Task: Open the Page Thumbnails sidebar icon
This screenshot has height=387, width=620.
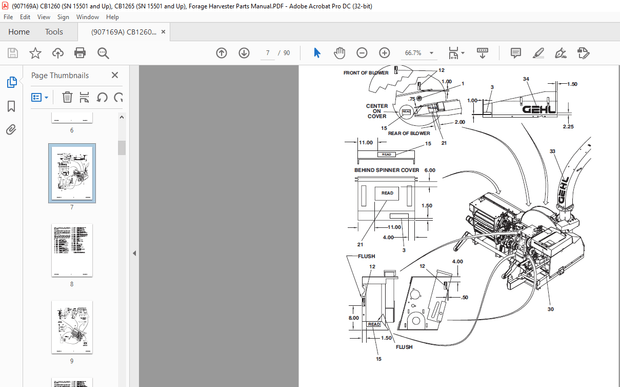Action: pos(11,82)
